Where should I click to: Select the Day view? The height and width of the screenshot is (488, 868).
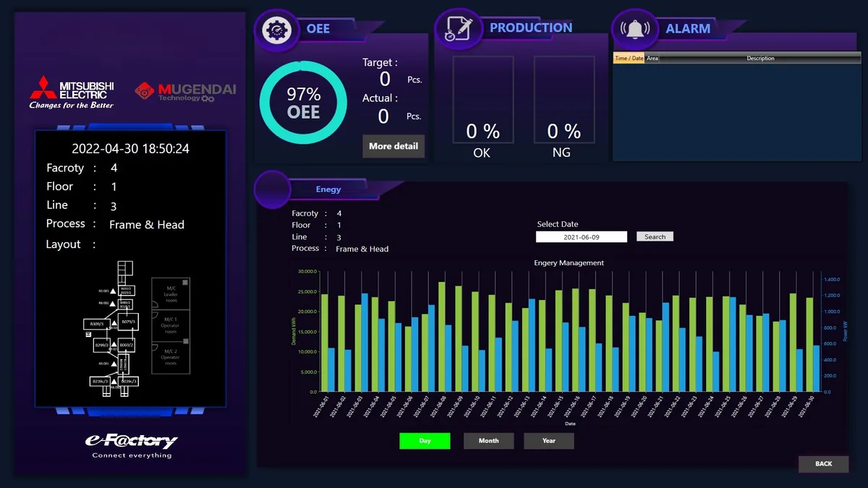425,441
